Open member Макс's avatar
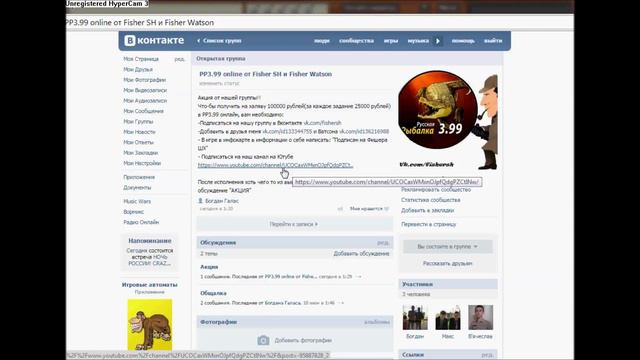The height and width of the screenshot is (360, 640). coord(448,317)
